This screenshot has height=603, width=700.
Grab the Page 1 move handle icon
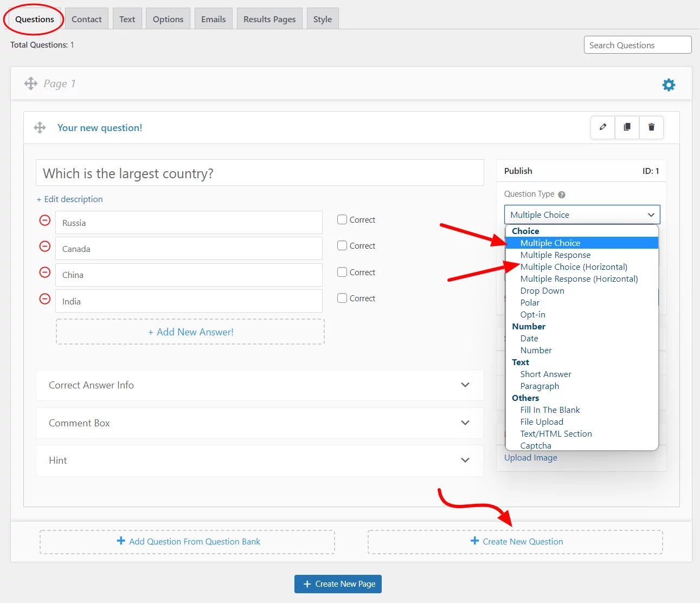31,83
